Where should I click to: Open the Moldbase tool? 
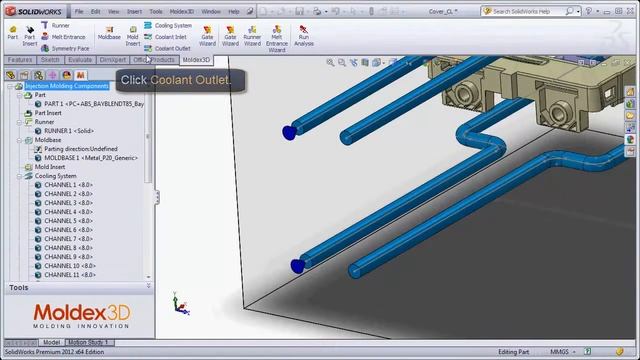(x=109, y=33)
